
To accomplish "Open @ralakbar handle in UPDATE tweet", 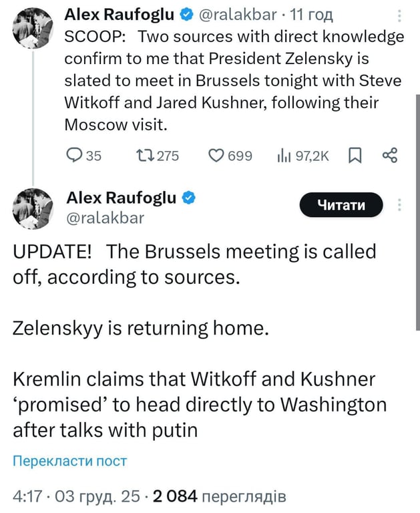I will point(106,217).
